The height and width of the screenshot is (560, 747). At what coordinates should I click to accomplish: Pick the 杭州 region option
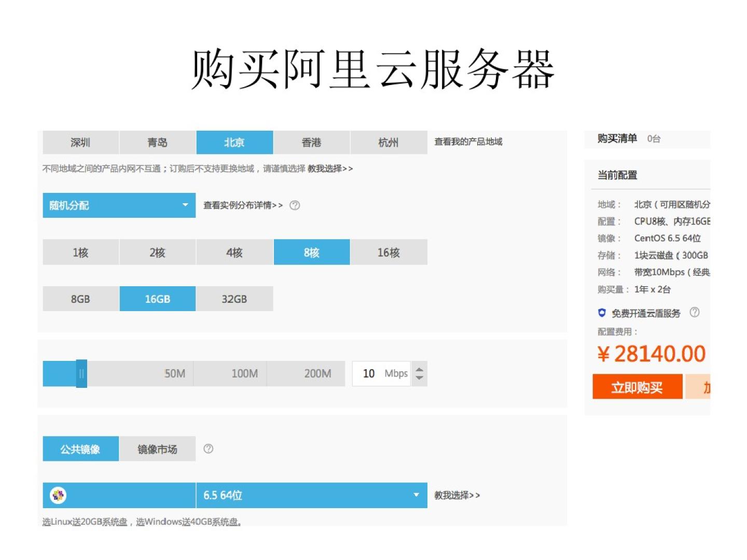(389, 143)
